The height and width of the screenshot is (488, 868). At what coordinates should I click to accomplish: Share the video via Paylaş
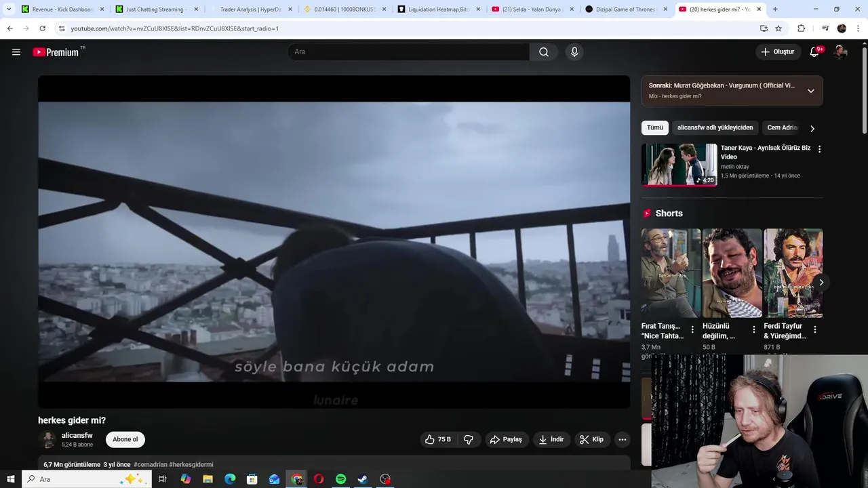coord(506,439)
